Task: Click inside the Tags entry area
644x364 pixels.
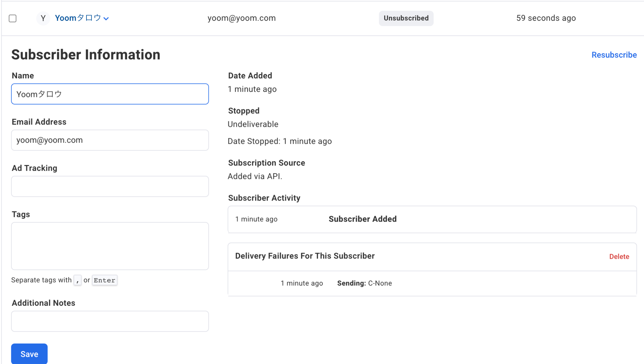Action: pos(110,246)
